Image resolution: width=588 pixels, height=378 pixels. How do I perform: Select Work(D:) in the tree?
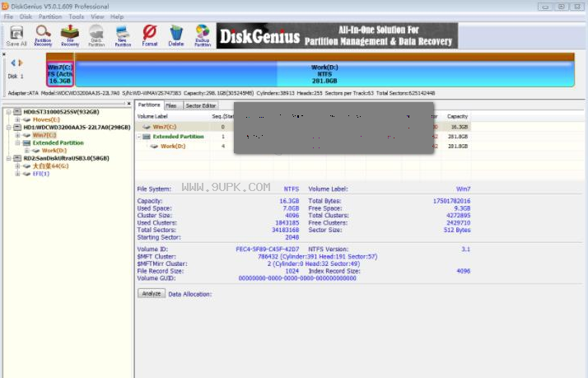click(54, 151)
